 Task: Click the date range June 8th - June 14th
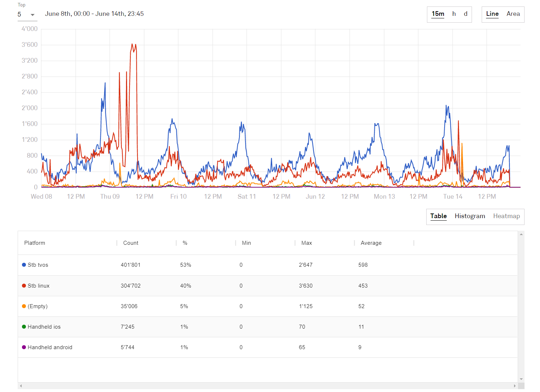coord(94,14)
